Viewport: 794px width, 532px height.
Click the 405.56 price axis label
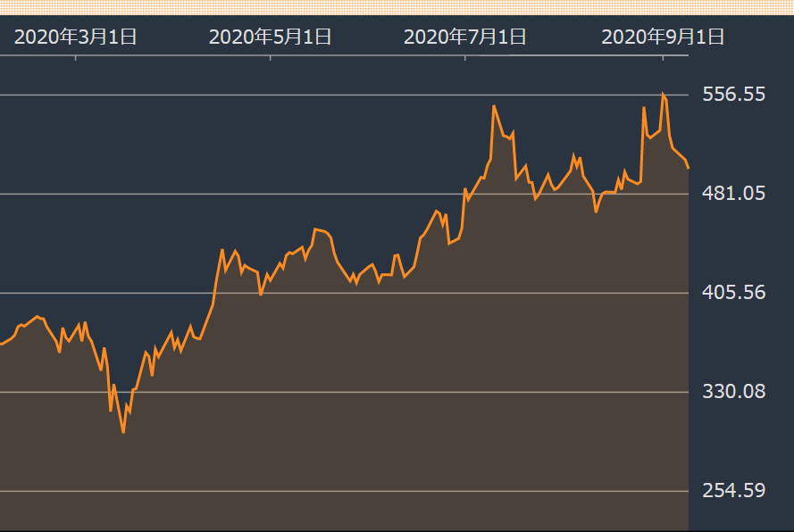[732, 293]
